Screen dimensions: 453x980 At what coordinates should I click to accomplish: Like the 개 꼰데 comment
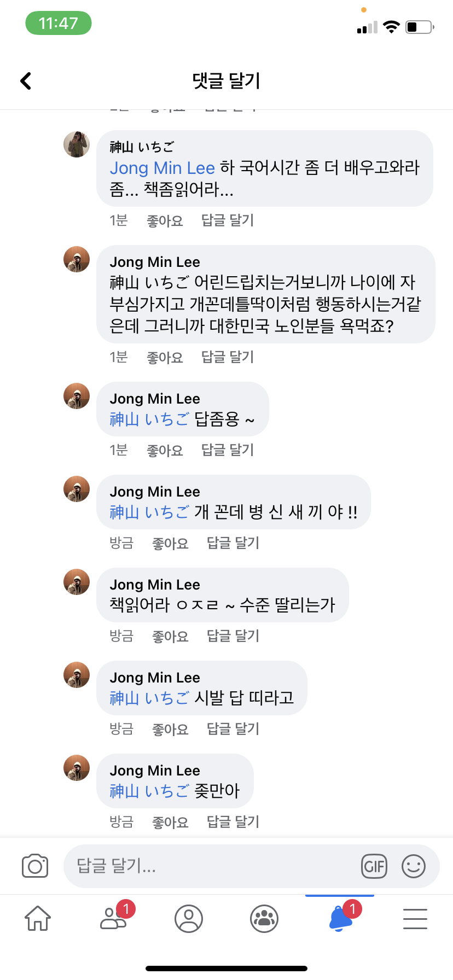[170, 543]
